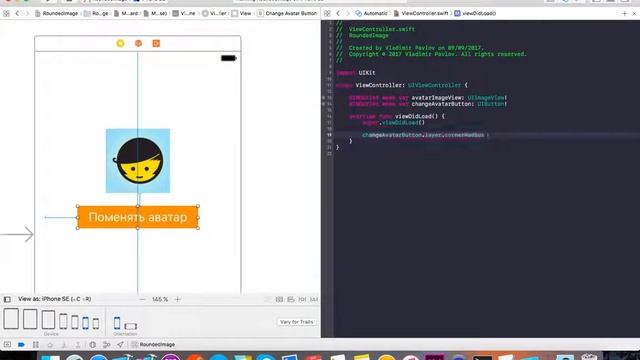Click Step Into in debug bar

click(x=64, y=345)
